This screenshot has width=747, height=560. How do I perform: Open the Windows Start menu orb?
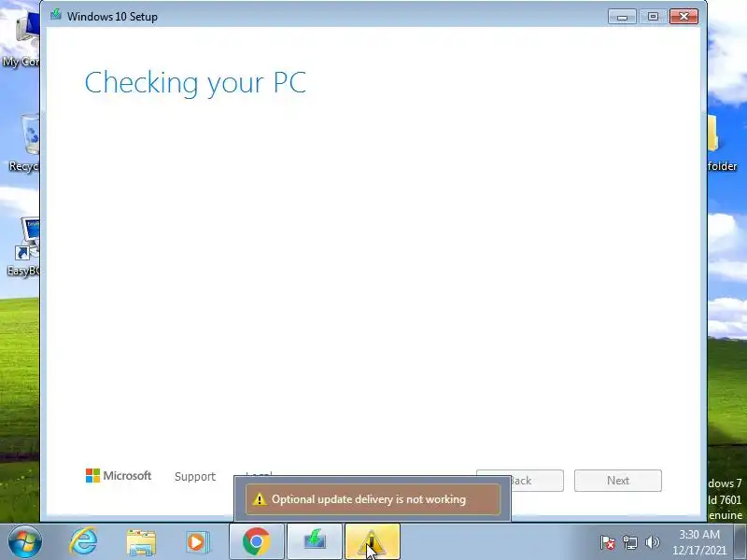pyautogui.click(x=24, y=542)
